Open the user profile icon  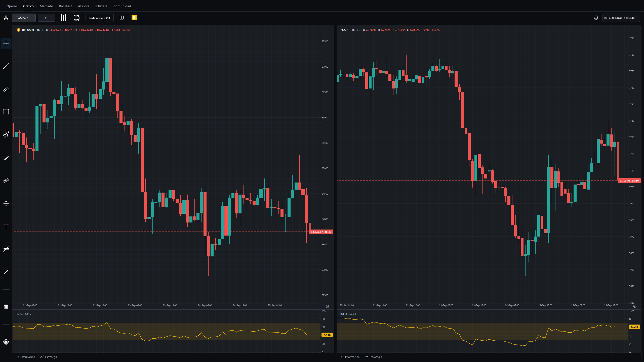[6, 18]
